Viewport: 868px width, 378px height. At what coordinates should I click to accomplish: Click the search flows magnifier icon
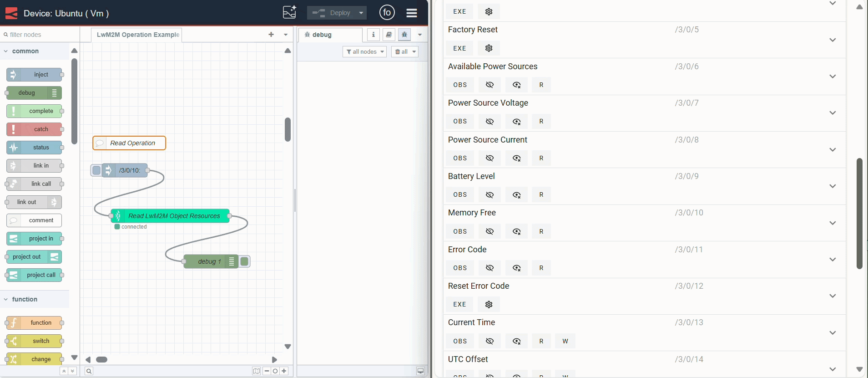(89, 371)
